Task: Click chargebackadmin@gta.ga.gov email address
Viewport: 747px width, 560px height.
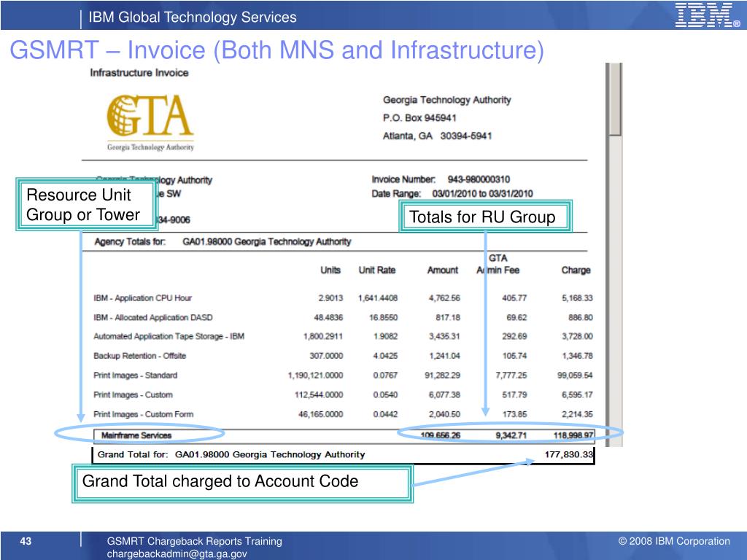Action: (177, 554)
